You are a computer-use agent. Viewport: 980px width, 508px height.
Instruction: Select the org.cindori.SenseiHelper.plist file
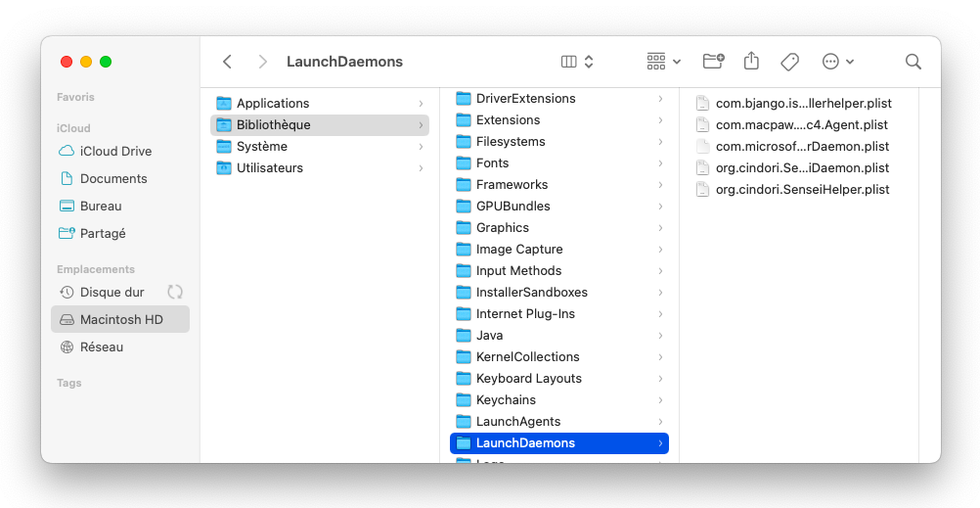[802, 190]
